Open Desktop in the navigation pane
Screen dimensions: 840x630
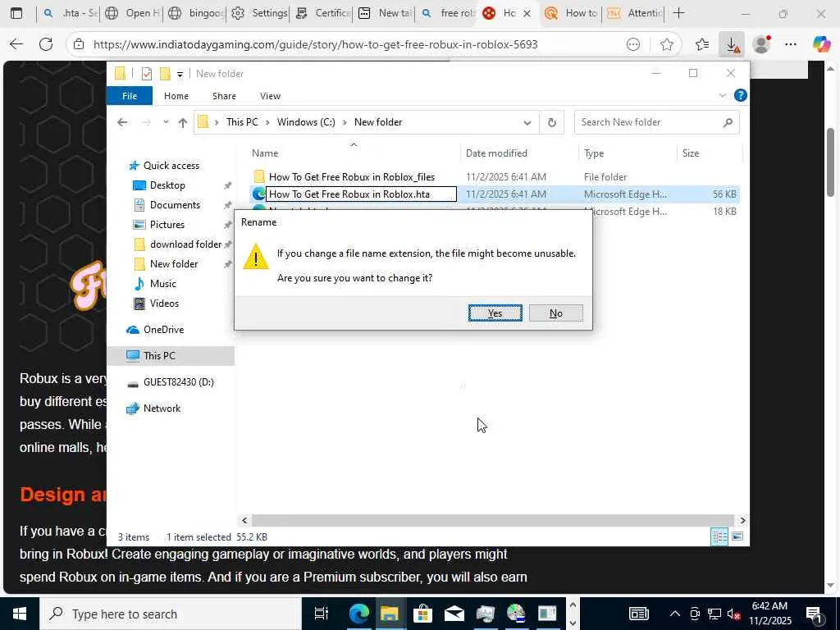167,185
